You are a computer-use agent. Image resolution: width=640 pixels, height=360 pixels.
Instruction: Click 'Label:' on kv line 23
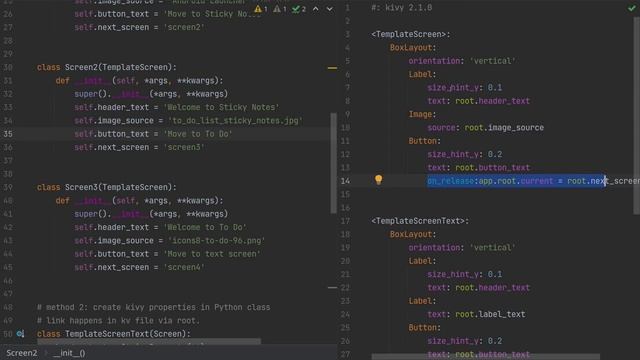click(x=422, y=300)
